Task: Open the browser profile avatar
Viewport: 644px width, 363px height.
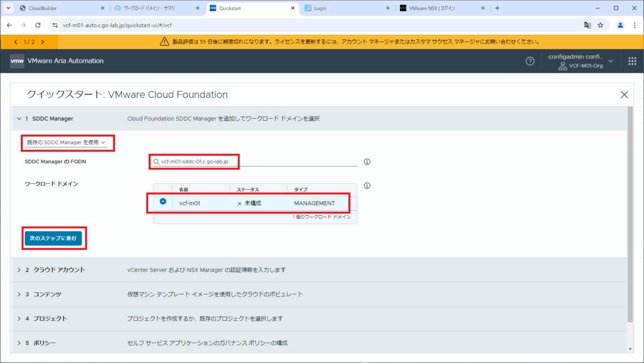Action: point(620,25)
